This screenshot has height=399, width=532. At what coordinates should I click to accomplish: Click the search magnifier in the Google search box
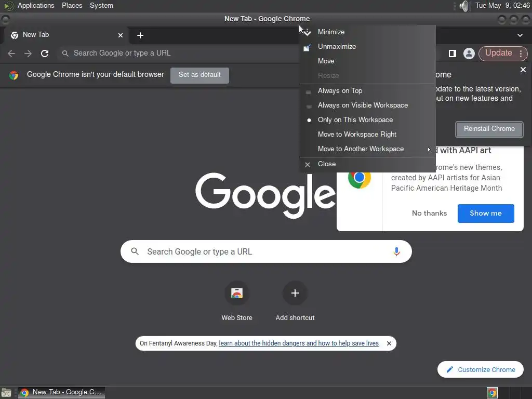(135, 251)
